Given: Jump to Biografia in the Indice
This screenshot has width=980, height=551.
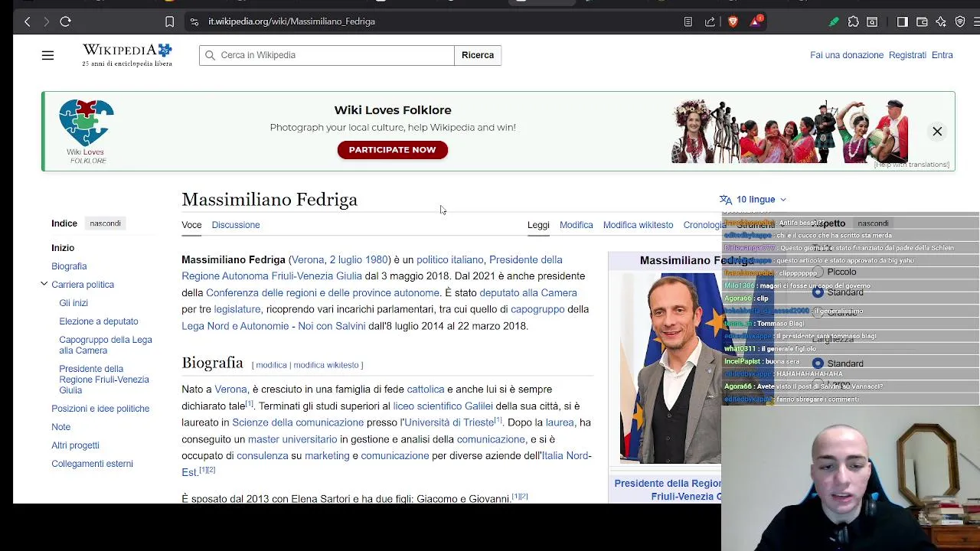Looking at the screenshot, I should (x=69, y=266).
